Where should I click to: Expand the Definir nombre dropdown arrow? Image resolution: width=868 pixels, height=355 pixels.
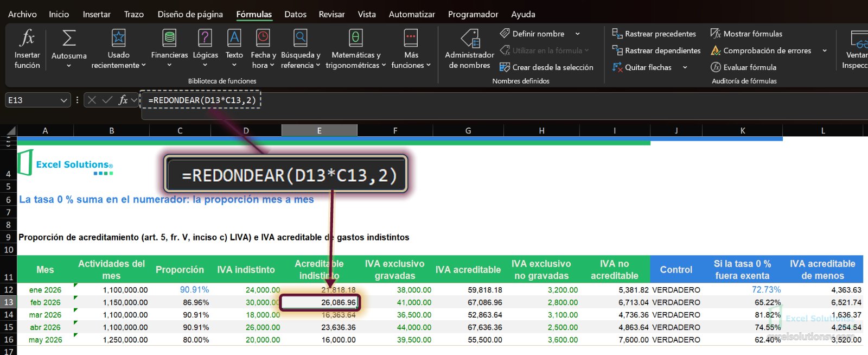point(577,34)
